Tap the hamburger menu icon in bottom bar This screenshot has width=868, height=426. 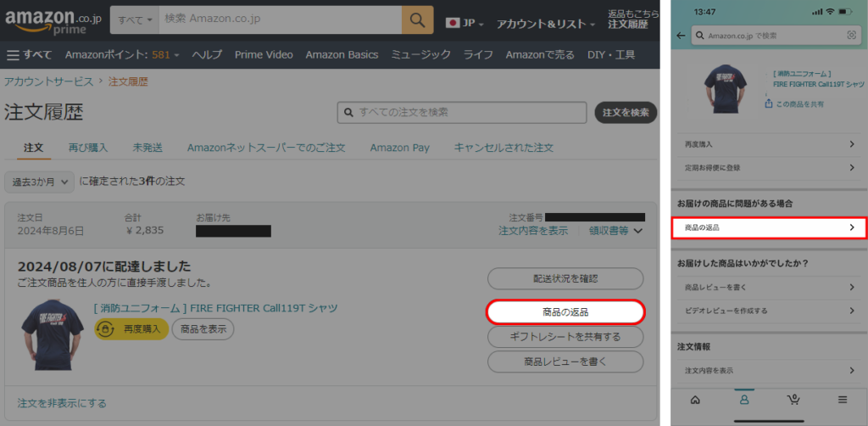pyautogui.click(x=843, y=399)
